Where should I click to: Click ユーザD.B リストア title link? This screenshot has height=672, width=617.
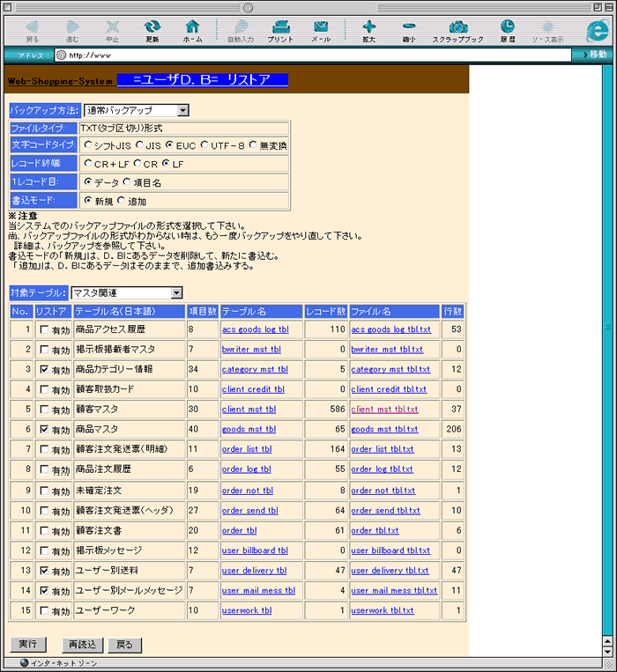click(203, 80)
